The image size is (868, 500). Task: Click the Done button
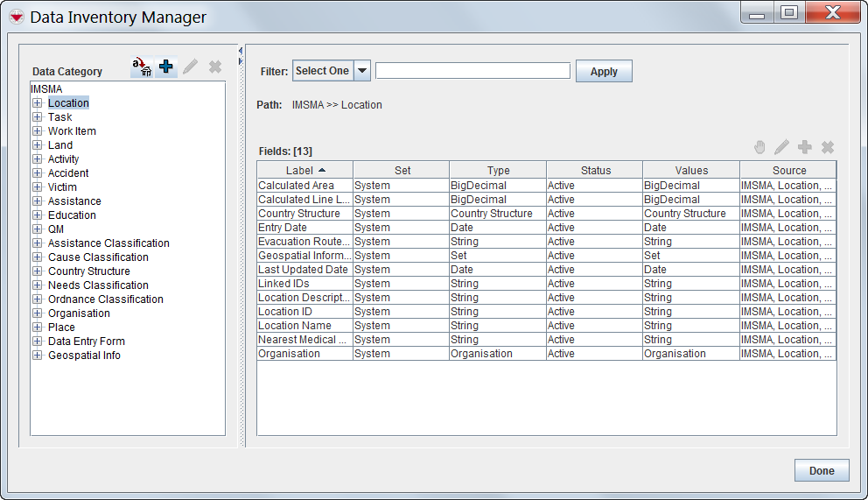point(821,470)
